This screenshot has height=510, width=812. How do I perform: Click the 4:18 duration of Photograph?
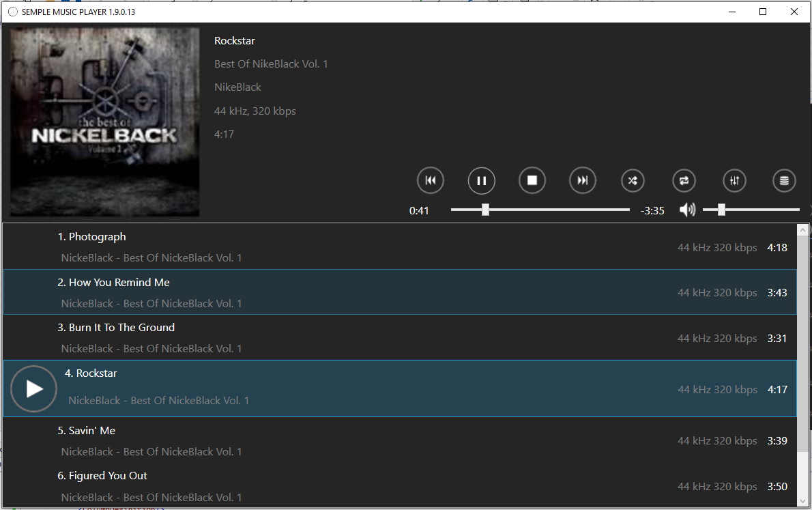777,248
